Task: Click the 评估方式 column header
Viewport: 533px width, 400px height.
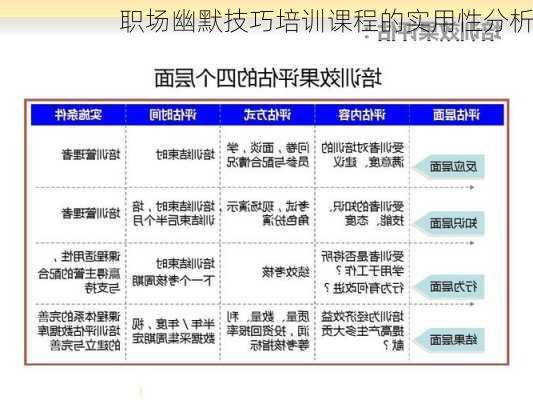Action: [x=267, y=115]
